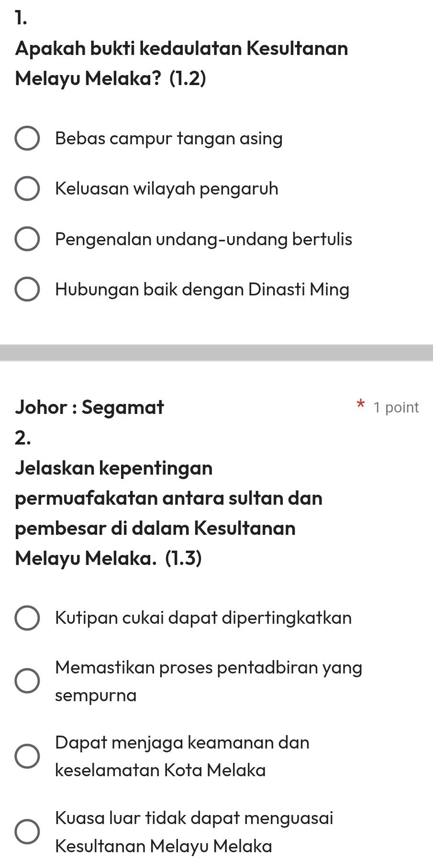Select radio Kuasa luar tidak dapat menguasai
The width and height of the screenshot is (433, 868).
tap(27, 832)
